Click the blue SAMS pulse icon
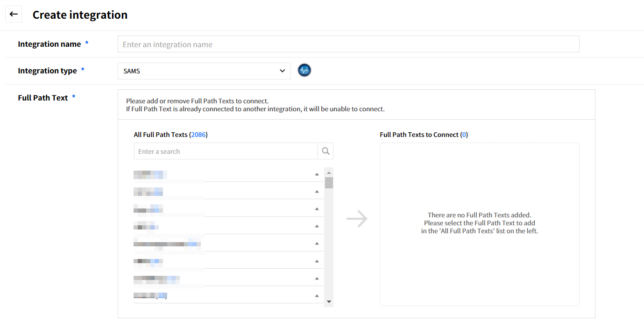 pyautogui.click(x=304, y=71)
